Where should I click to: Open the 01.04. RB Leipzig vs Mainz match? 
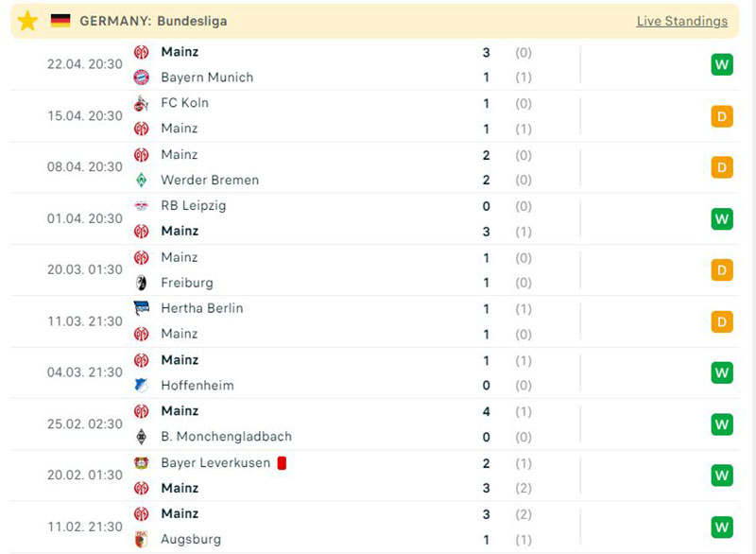(x=378, y=218)
